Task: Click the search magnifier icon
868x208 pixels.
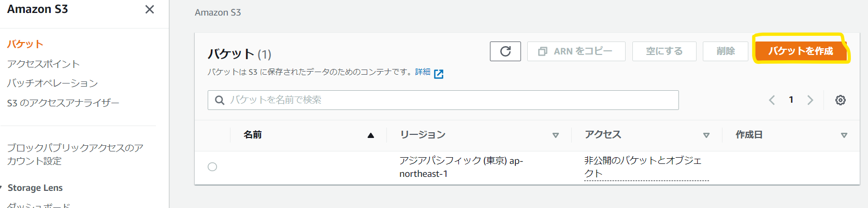Action: pos(220,100)
